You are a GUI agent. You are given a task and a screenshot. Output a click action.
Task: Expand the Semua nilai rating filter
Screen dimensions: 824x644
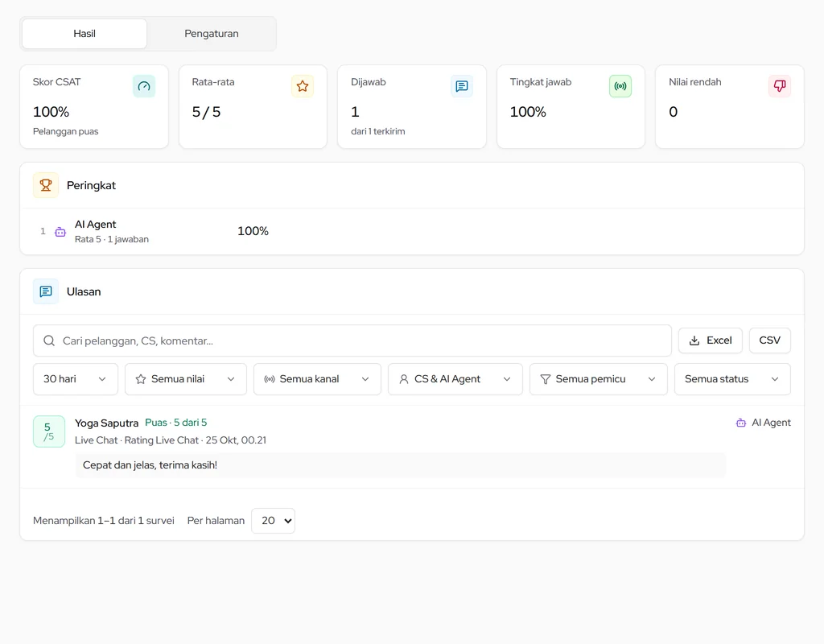[x=186, y=379]
